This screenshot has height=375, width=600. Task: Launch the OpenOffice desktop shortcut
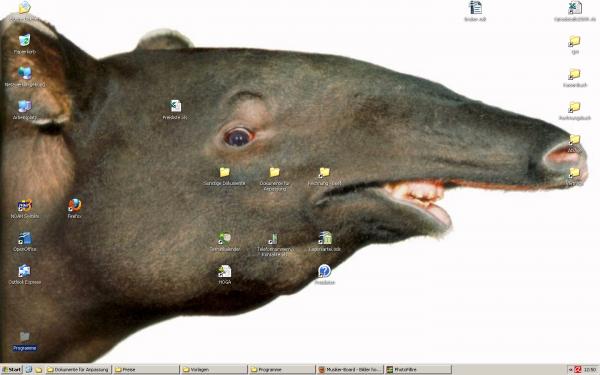(x=24, y=238)
